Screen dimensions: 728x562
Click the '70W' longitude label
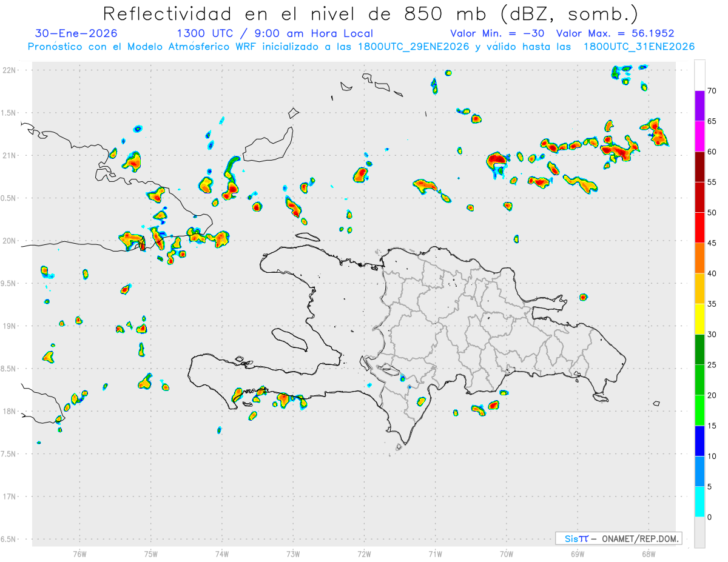pos(507,554)
